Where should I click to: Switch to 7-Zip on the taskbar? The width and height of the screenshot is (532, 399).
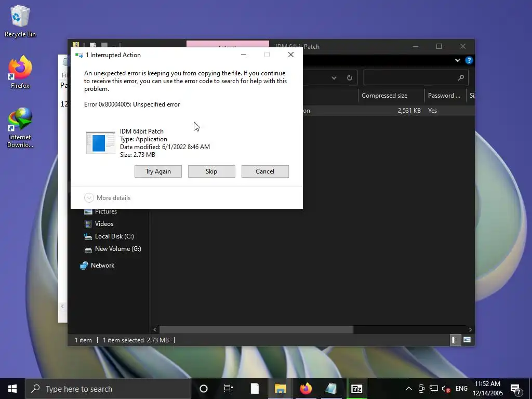click(356, 389)
